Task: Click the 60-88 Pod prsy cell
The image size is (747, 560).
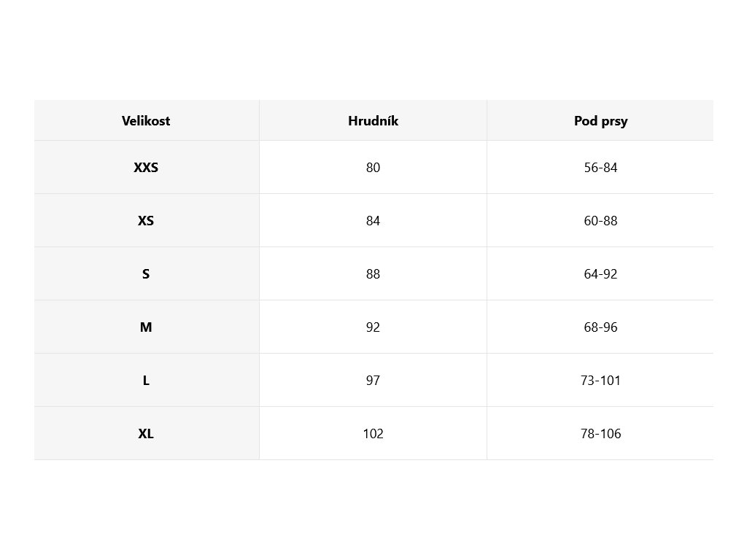Action: [x=600, y=221]
